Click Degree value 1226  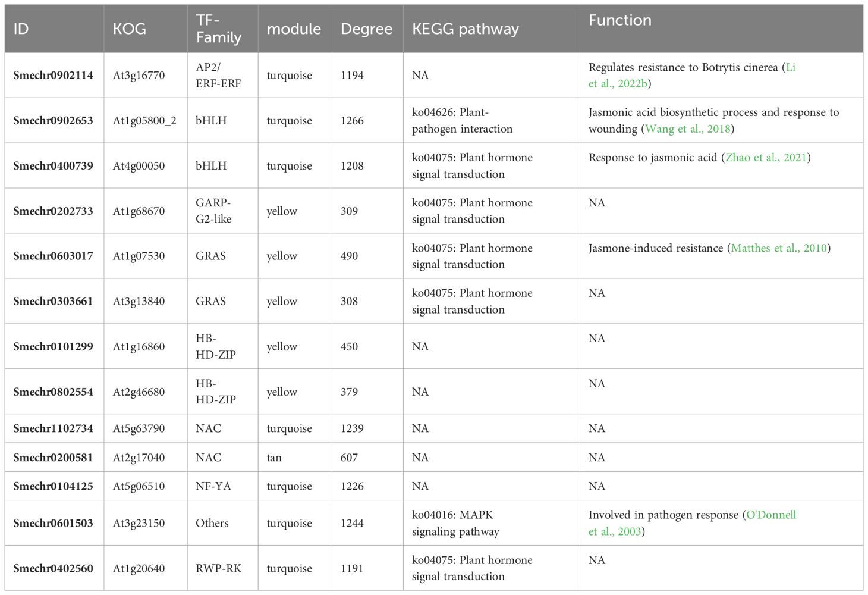tap(352, 486)
